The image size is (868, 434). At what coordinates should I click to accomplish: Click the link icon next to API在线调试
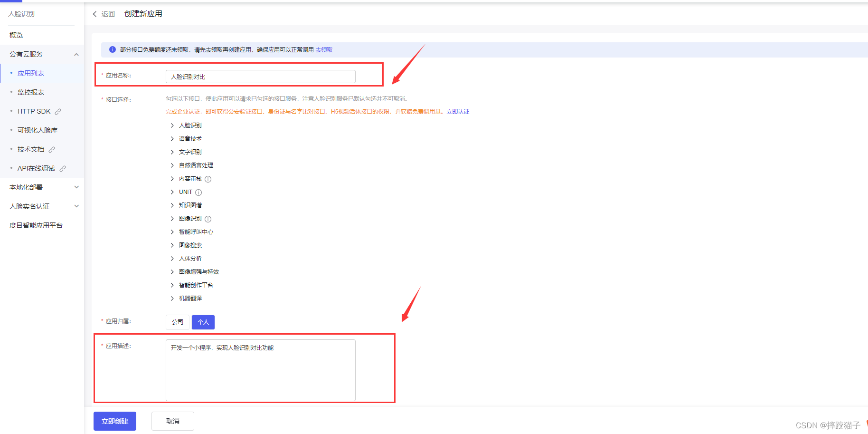point(63,169)
